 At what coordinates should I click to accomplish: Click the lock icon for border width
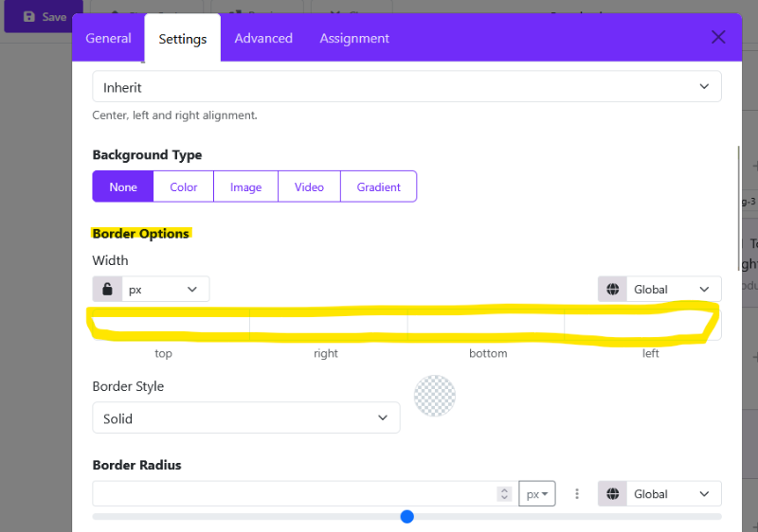(x=107, y=290)
